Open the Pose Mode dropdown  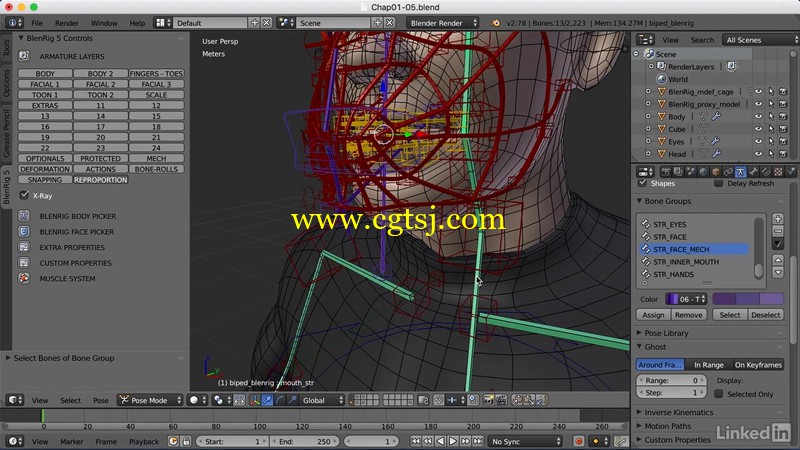149,400
